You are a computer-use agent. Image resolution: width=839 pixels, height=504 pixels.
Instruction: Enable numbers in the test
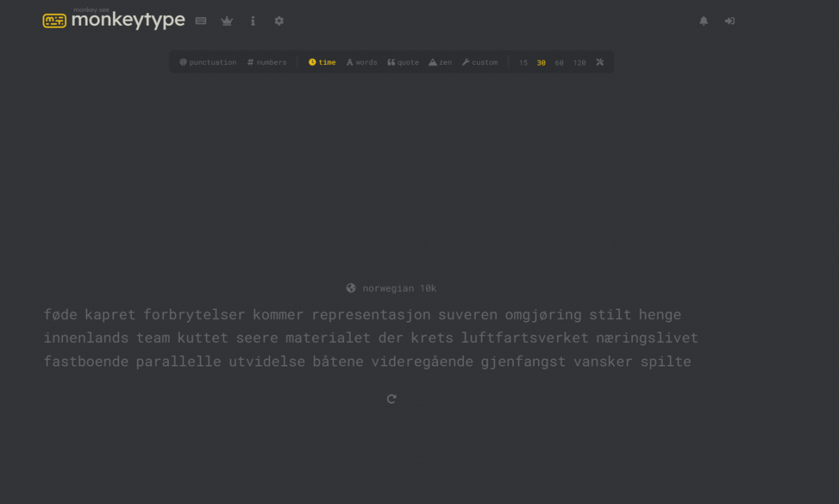click(x=267, y=62)
